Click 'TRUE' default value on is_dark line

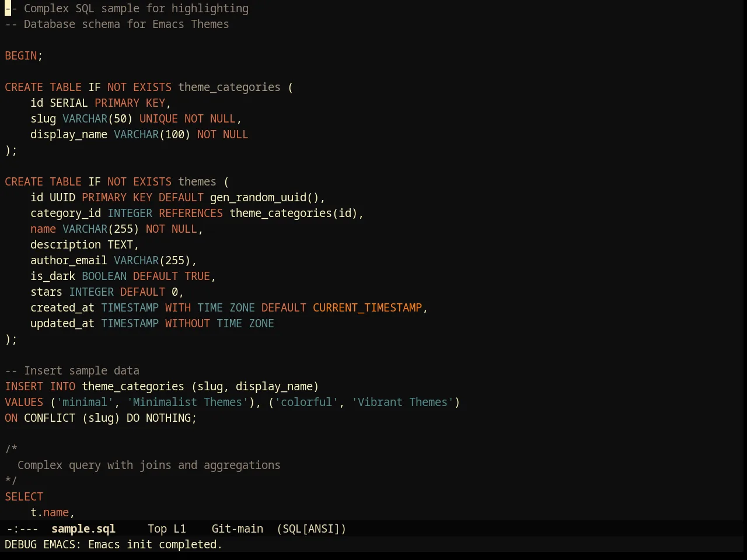pyautogui.click(x=197, y=276)
